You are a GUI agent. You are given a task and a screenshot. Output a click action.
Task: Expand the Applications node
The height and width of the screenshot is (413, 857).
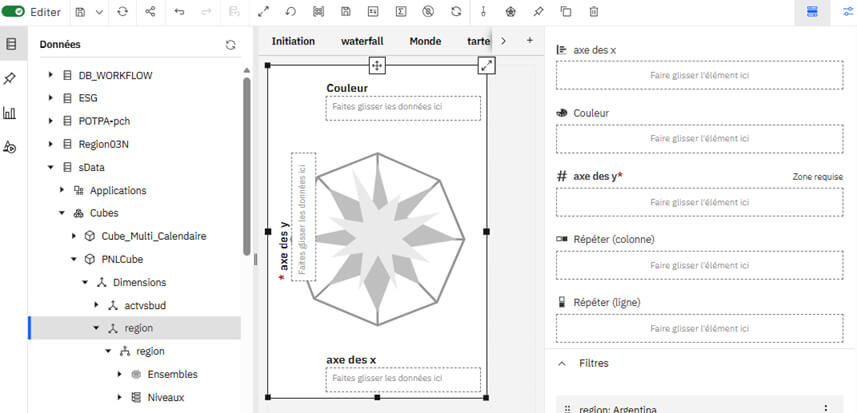point(62,190)
